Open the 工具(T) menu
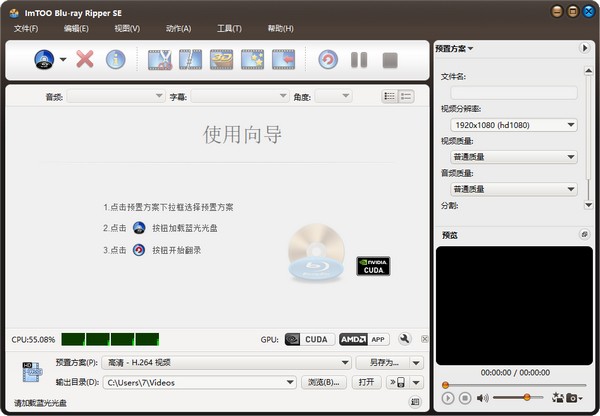The height and width of the screenshot is (416, 600). click(x=229, y=28)
